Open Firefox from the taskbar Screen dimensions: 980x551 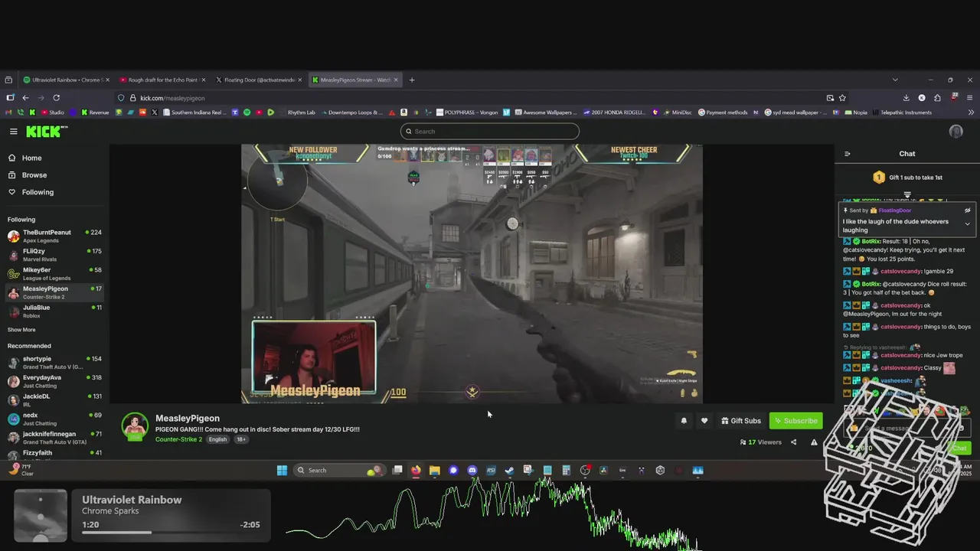(x=416, y=470)
